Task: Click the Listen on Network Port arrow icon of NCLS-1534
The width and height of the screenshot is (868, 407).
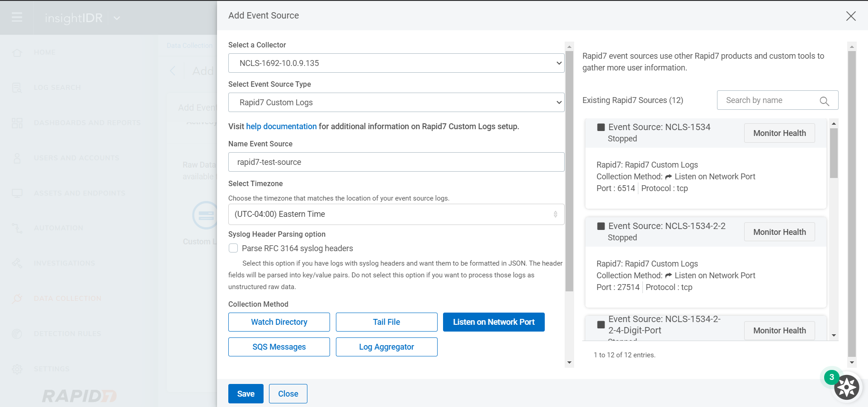Action: coord(669,177)
